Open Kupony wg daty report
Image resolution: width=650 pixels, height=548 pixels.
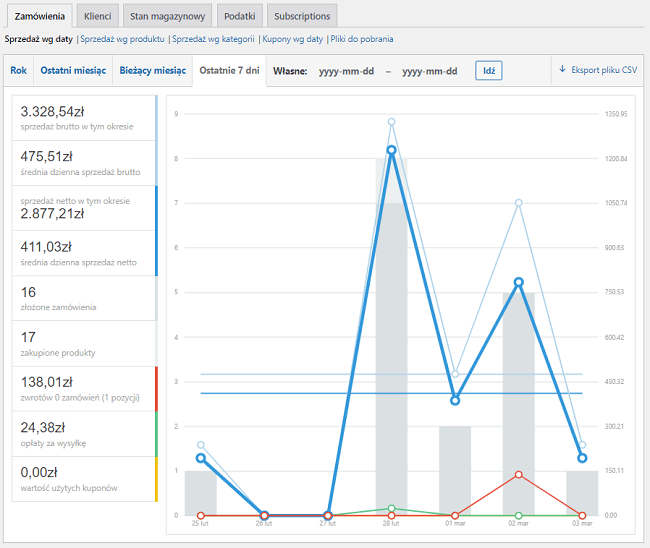click(293, 39)
